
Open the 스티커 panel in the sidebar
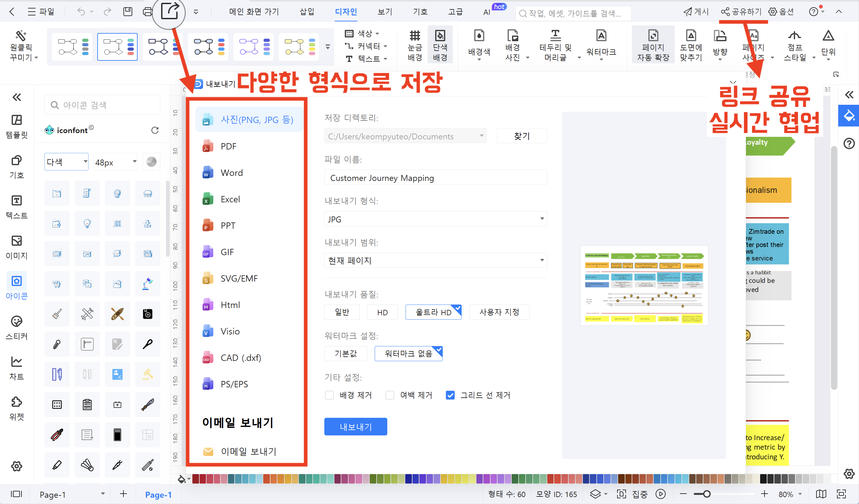(16, 327)
